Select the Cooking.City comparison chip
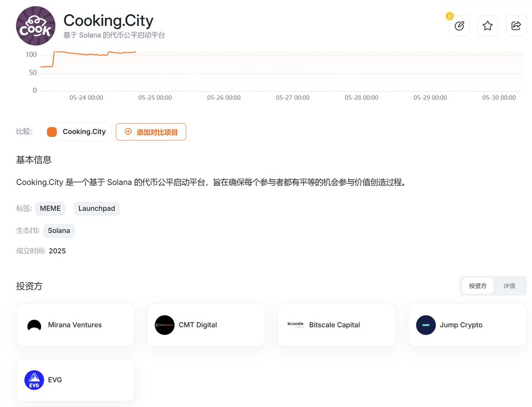 76,132
